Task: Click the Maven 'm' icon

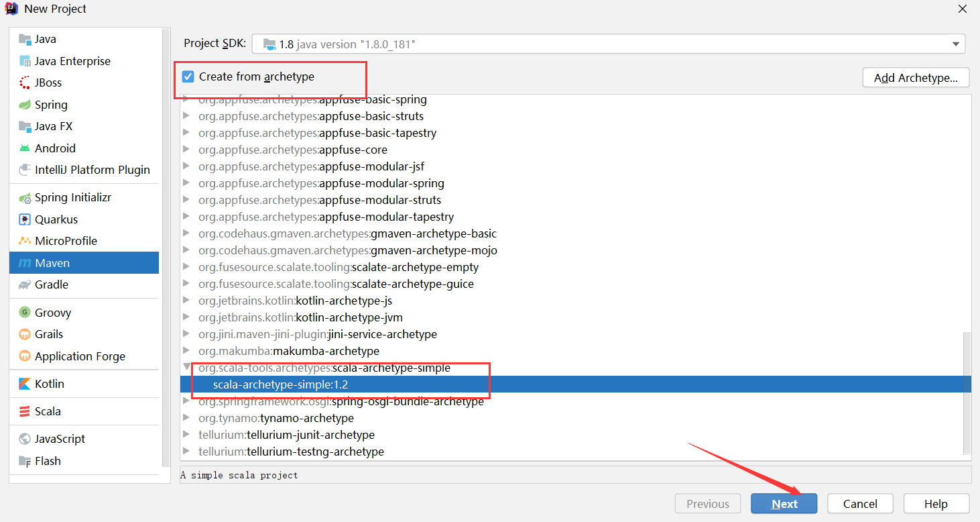Action: click(25, 263)
